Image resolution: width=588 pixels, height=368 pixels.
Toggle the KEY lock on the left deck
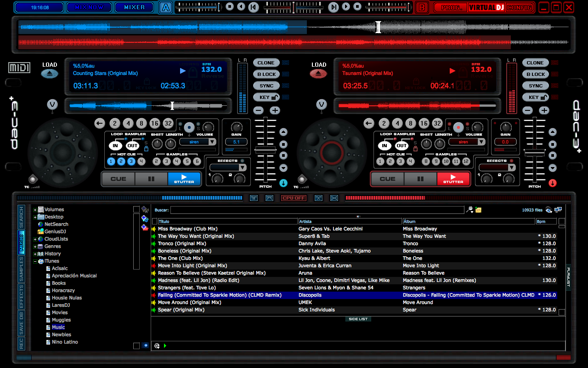266,97
